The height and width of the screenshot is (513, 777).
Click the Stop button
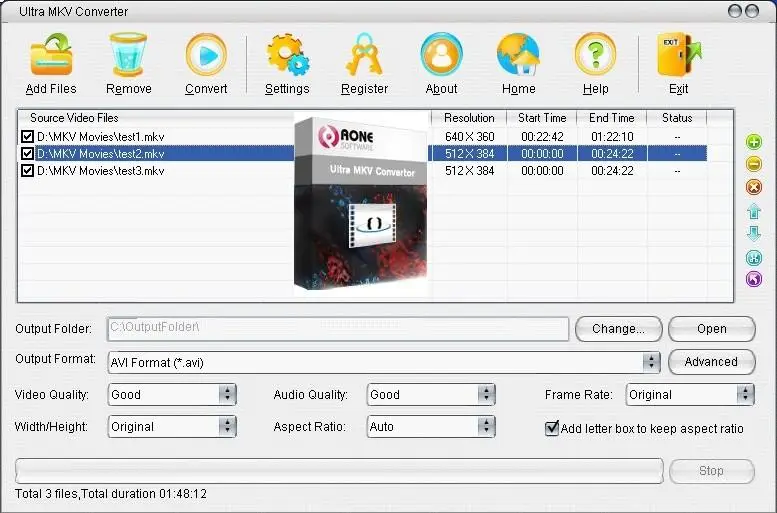[712, 471]
